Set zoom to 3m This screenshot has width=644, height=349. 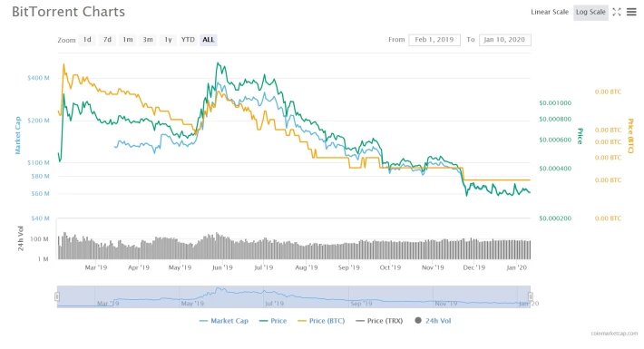click(148, 40)
